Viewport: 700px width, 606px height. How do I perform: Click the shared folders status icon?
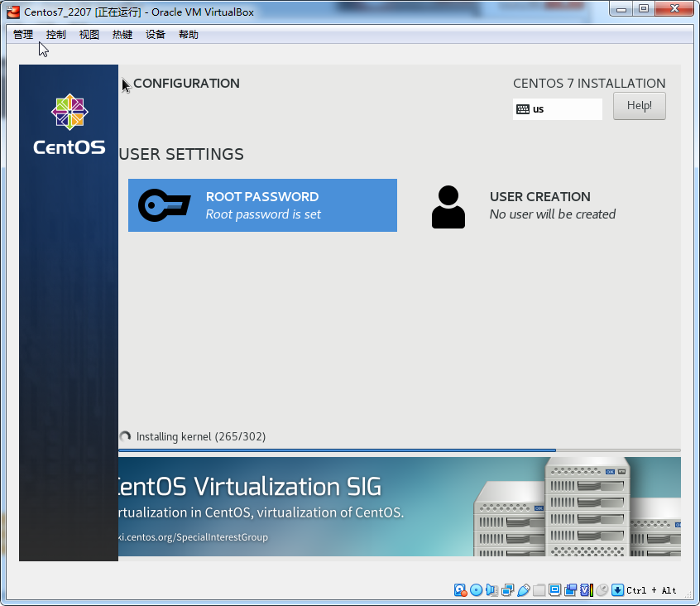coord(539,590)
